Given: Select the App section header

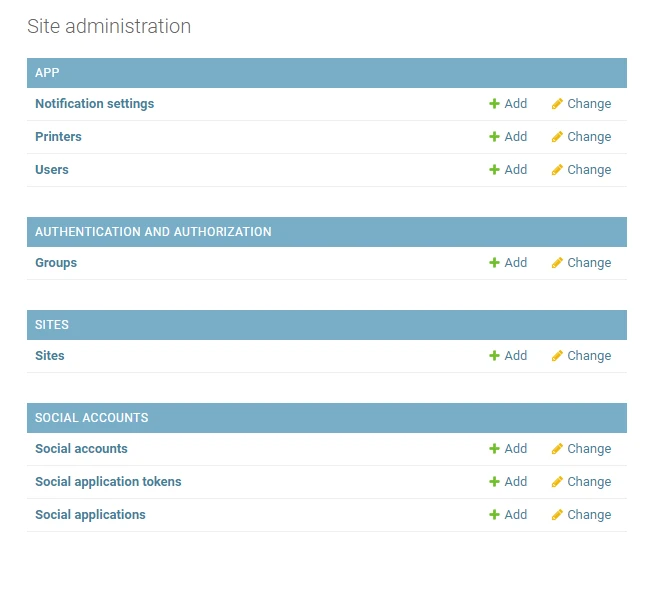Looking at the screenshot, I should click(47, 73).
